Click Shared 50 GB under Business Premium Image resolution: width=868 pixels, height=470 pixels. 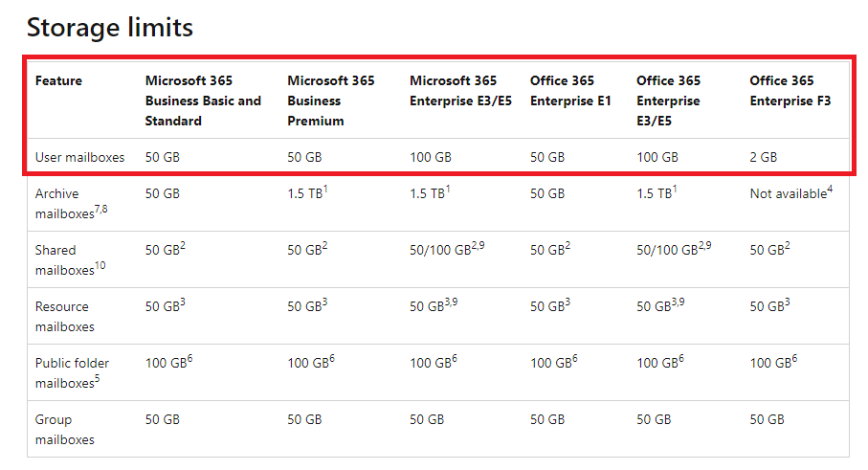307,250
